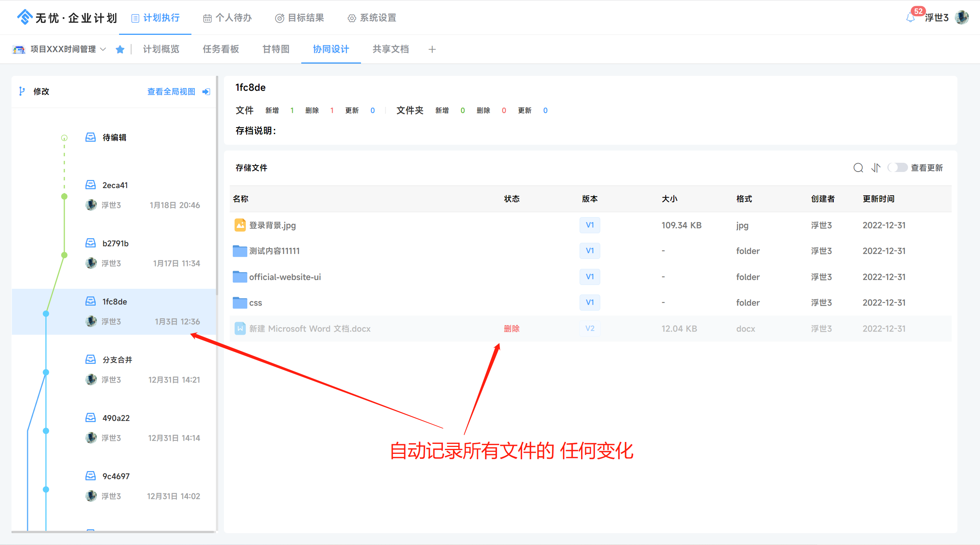Click user avatar in top right
The width and height of the screenshot is (980, 545).
[x=962, y=18]
